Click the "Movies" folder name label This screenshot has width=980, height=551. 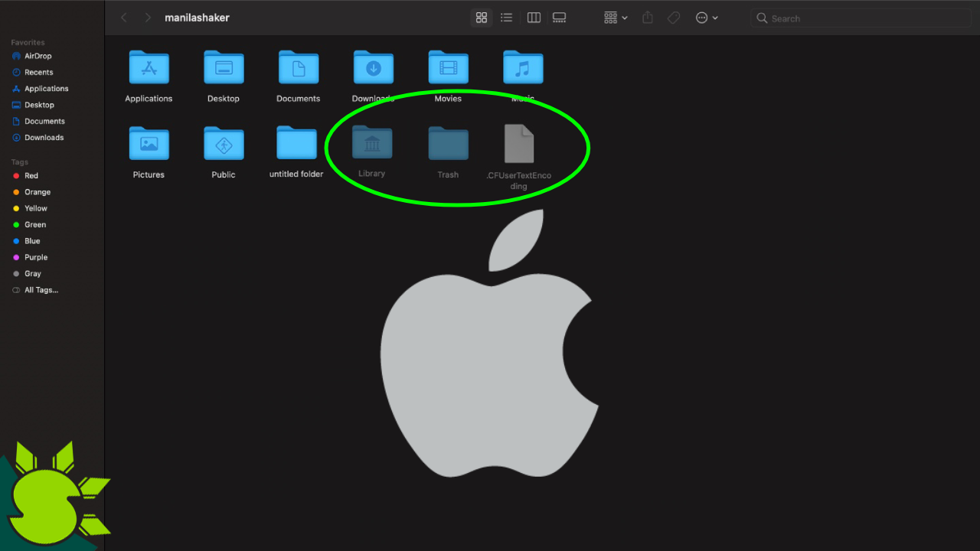pyautogui.click(x=448, y=99)
